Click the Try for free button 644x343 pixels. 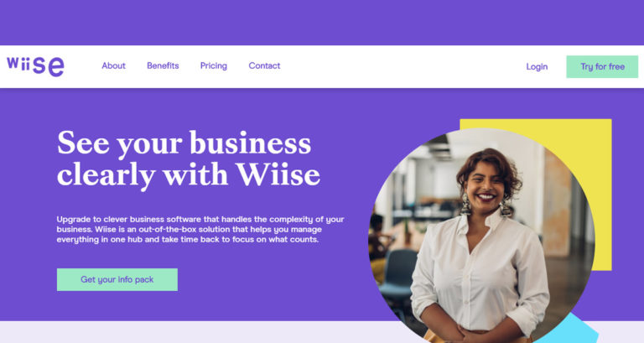point(602,66)
